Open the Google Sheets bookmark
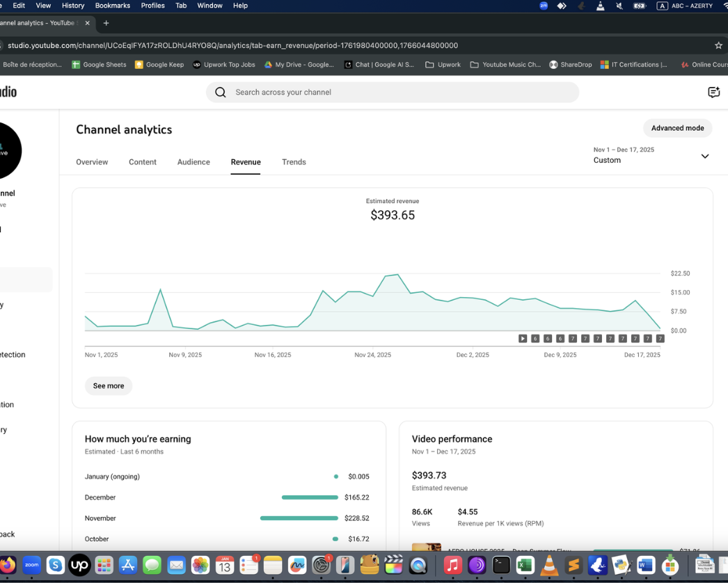 click(x=99, y=65)
